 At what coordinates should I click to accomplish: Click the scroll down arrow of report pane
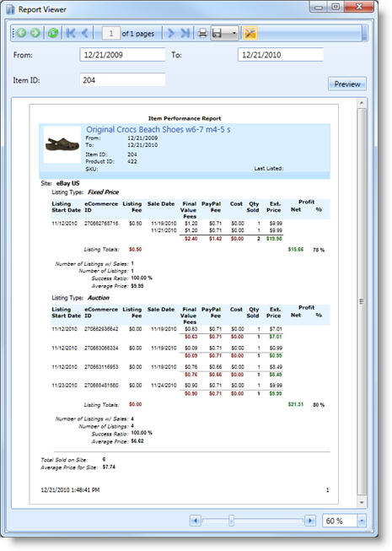pos(362,503)
